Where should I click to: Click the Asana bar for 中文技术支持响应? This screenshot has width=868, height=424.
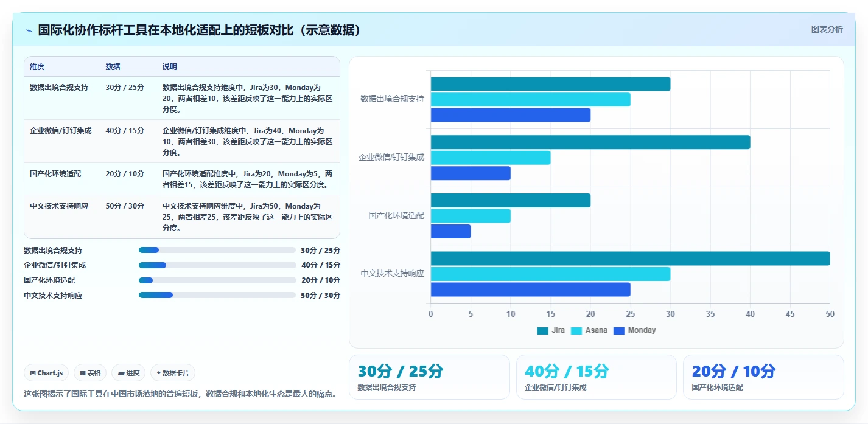click(550, 274)
